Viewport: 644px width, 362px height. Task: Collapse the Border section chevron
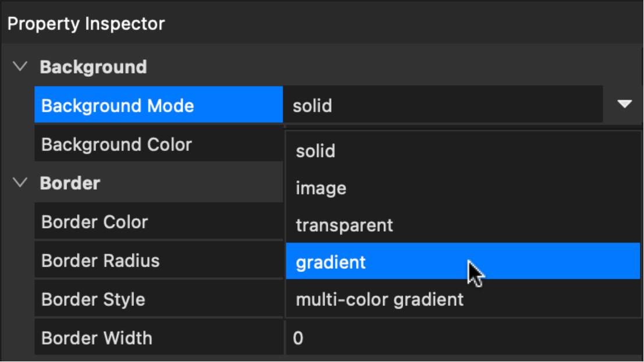20,183
